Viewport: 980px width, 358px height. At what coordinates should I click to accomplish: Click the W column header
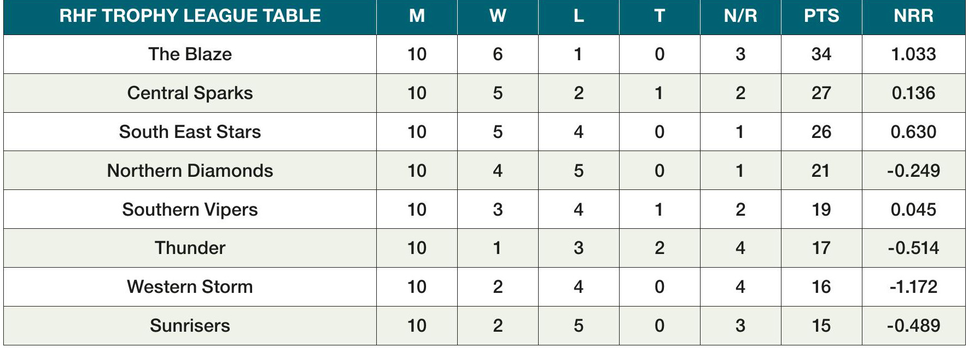[497, 16]
